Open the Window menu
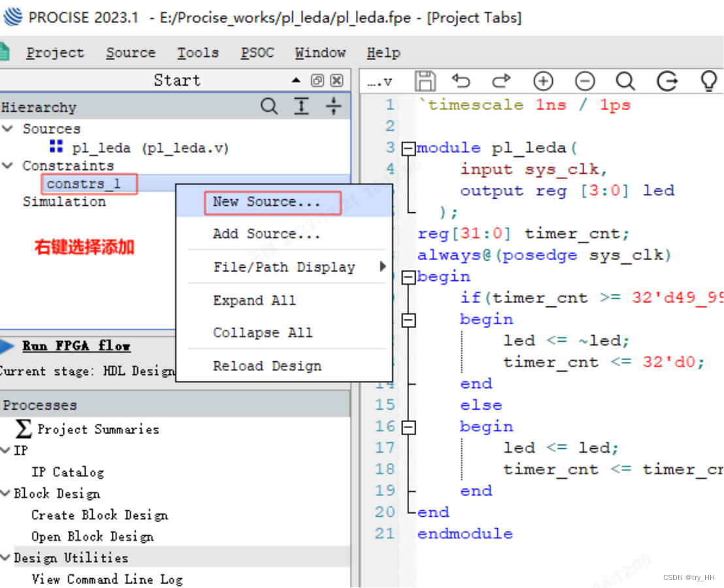 320,53
